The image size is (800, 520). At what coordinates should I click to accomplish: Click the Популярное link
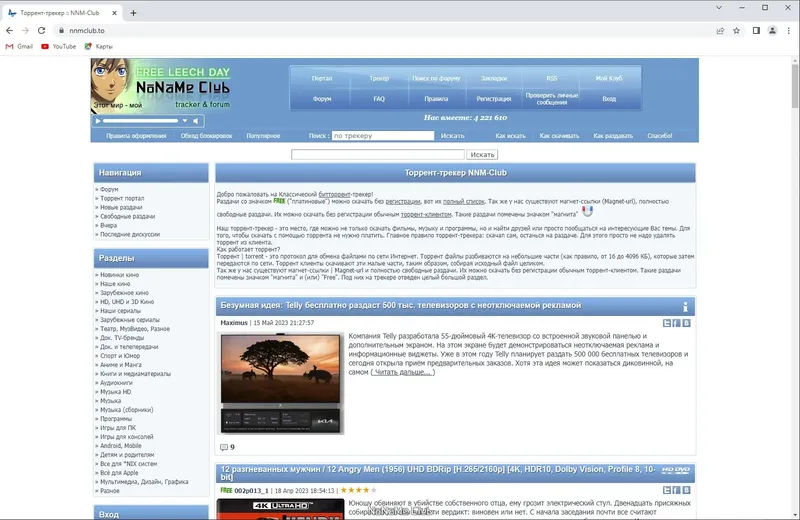pyautogui.click(x=263, y=136)
